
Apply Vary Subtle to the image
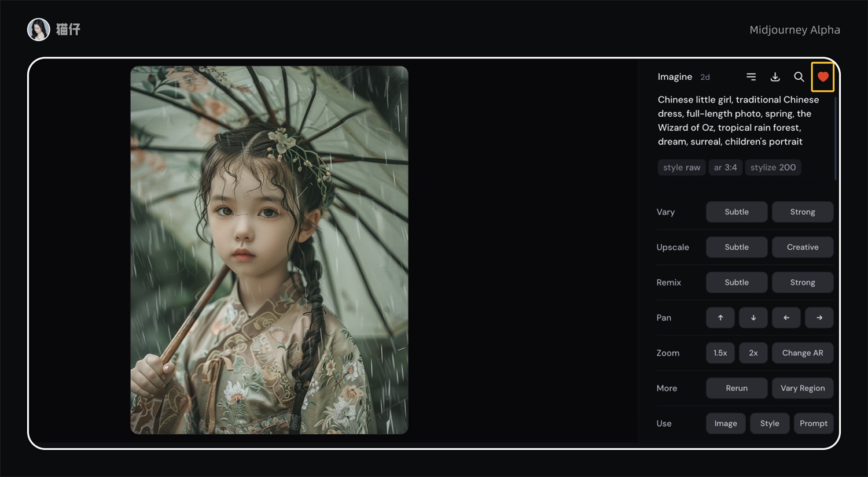(x=736, y=212)
